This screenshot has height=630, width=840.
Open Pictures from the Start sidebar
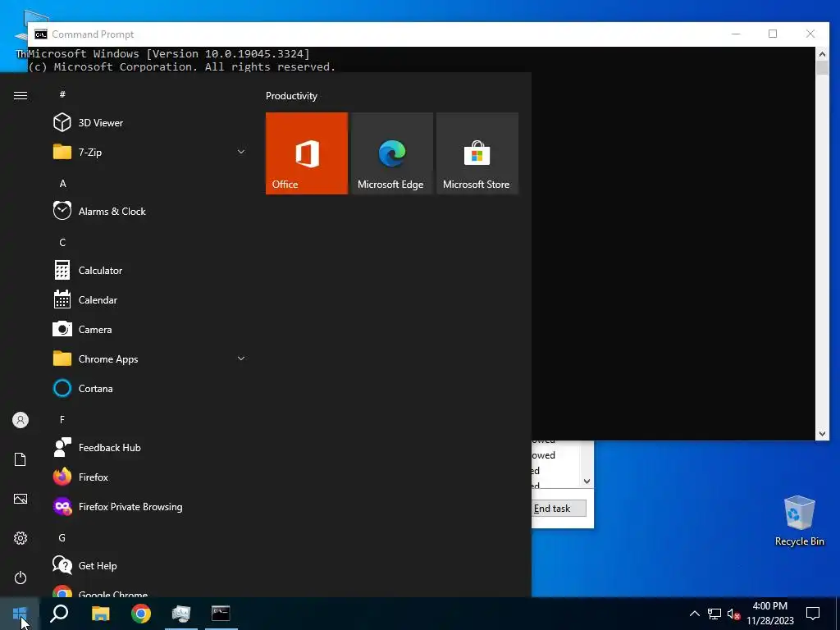(21, 499)
